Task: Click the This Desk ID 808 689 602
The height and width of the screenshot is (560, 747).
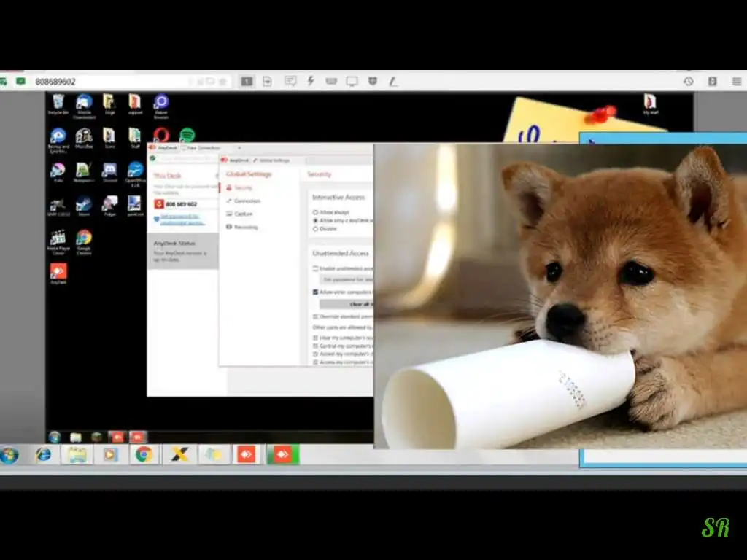Action: point(181,204)
